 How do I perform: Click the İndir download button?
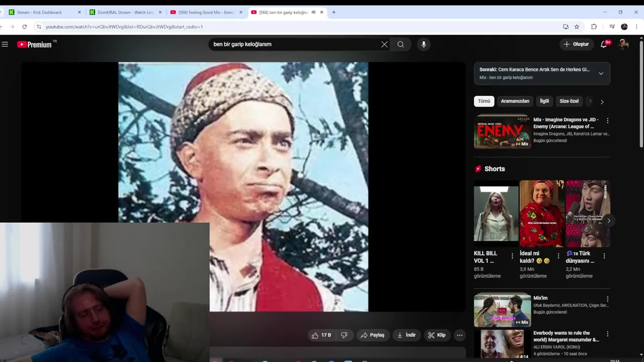point(407,335)
